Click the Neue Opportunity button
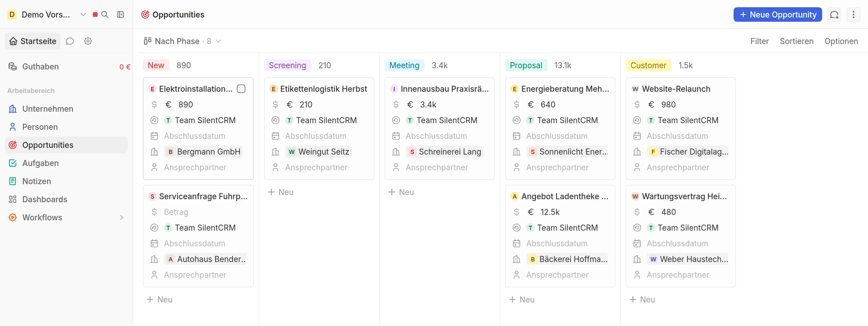Image resolution: width=868 pixels, height=326 pixels. pos(777,14)
